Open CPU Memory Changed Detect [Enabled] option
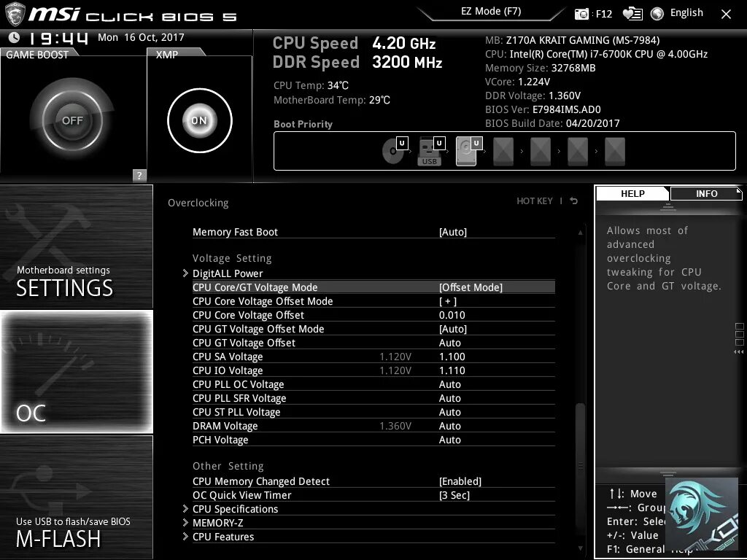The image size is (747, 560). [460, 481]
